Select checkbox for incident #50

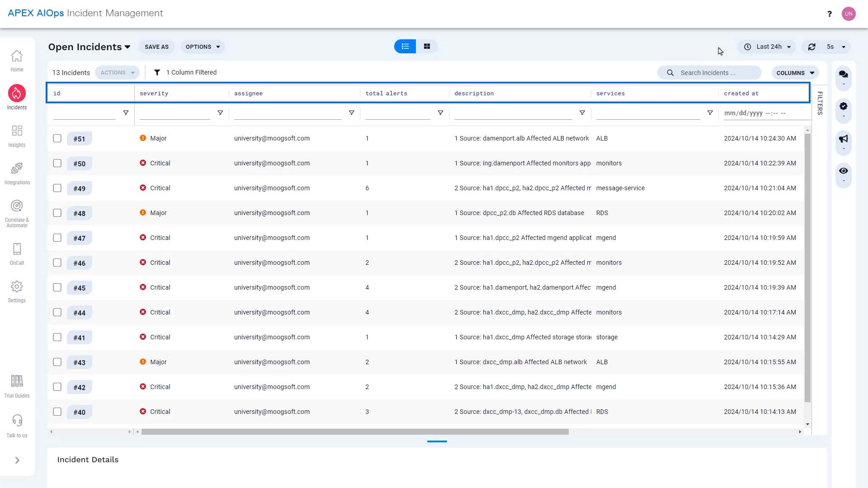tap(57, 163)
